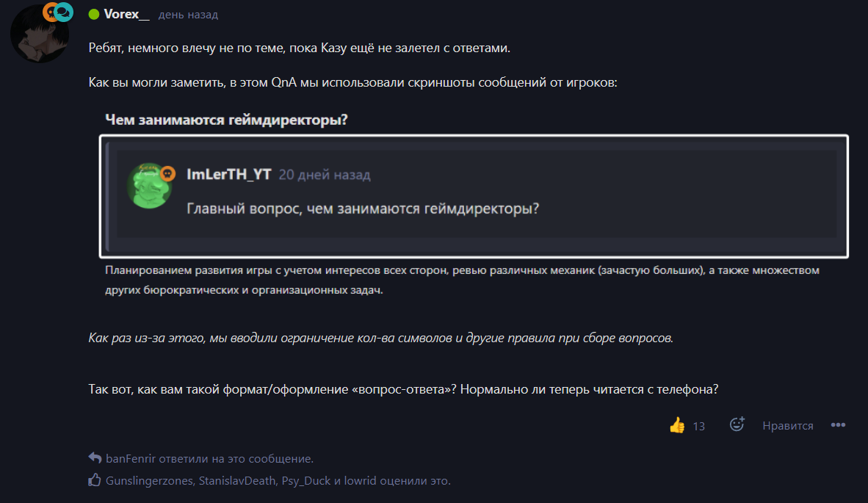This screenshot has height=503, width=868.
Task: Open Gunslingerzones user profile link
Action: pyautogui.click(x=150, y=481)
